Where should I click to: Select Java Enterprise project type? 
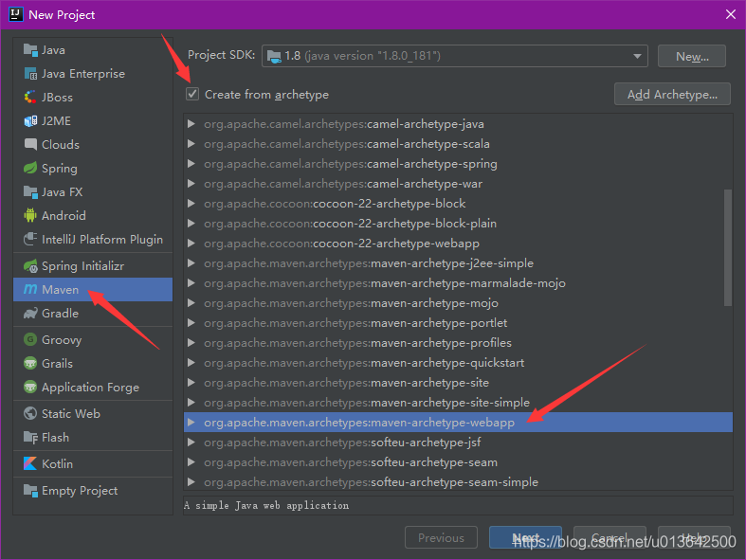click(93, 74)
